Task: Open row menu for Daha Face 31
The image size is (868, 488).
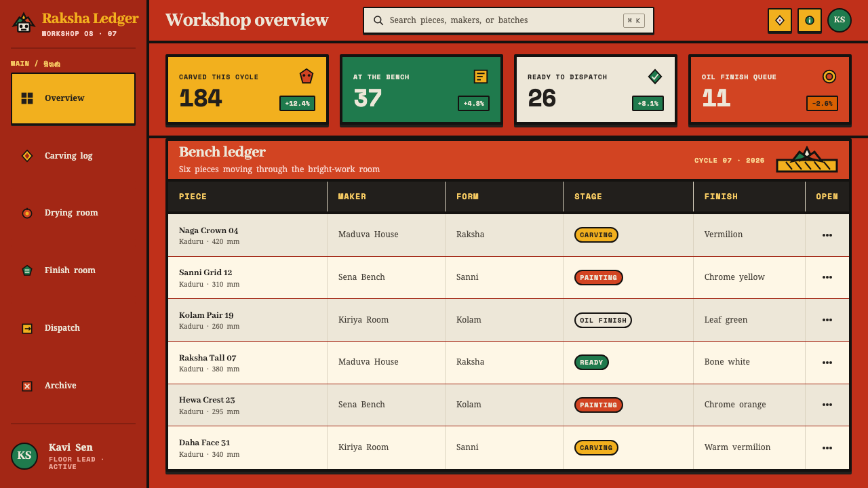Action: click(x=827, y=447)
